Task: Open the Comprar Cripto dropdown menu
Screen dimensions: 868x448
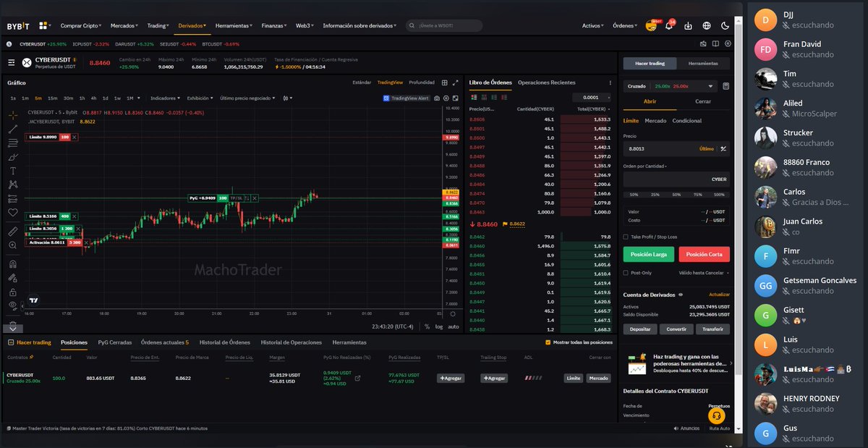Action: 81,25
